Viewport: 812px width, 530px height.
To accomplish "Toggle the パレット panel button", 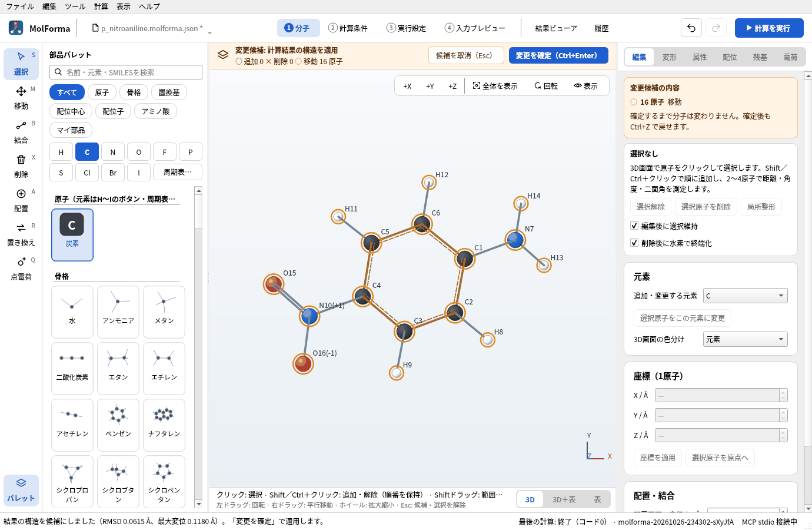I will pyautogui.click(x=21, y=490).
